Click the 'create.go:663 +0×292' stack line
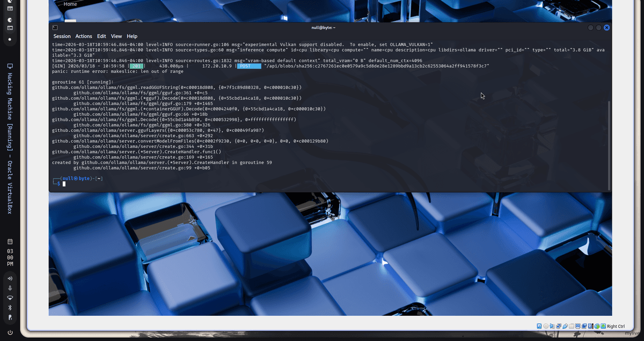The width and height of the screenshot is (644, 341). click(143, 136)
